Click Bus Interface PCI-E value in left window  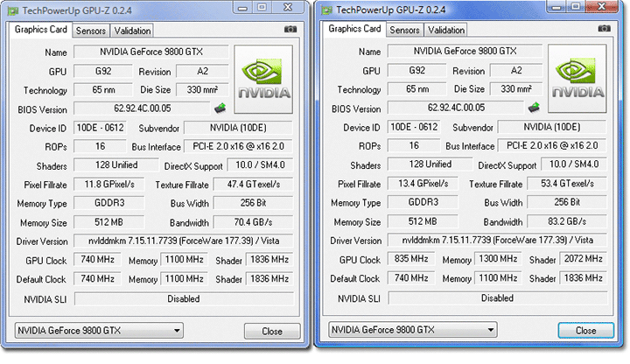click(x=238, y=146)
